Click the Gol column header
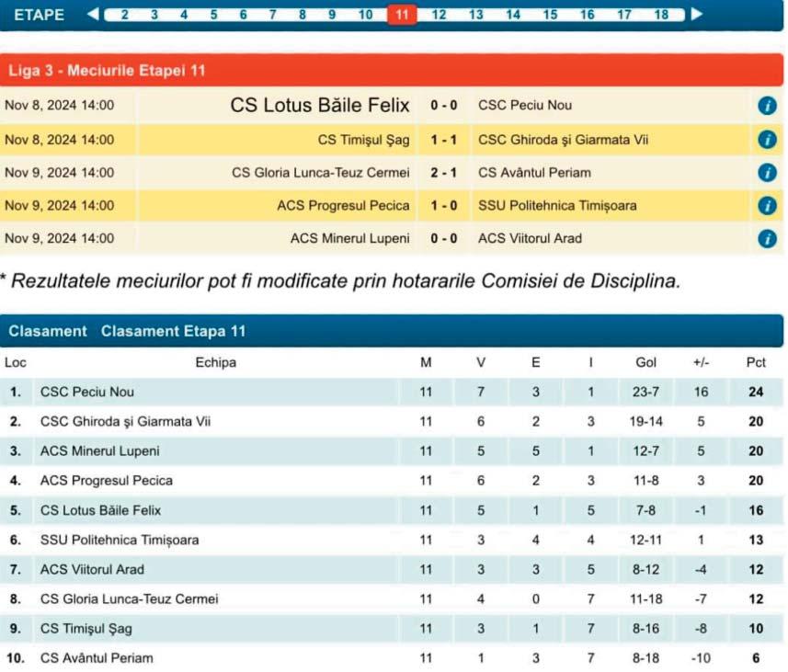The height and width of the screenshot is (672, 788). click(x=645, y=362)
